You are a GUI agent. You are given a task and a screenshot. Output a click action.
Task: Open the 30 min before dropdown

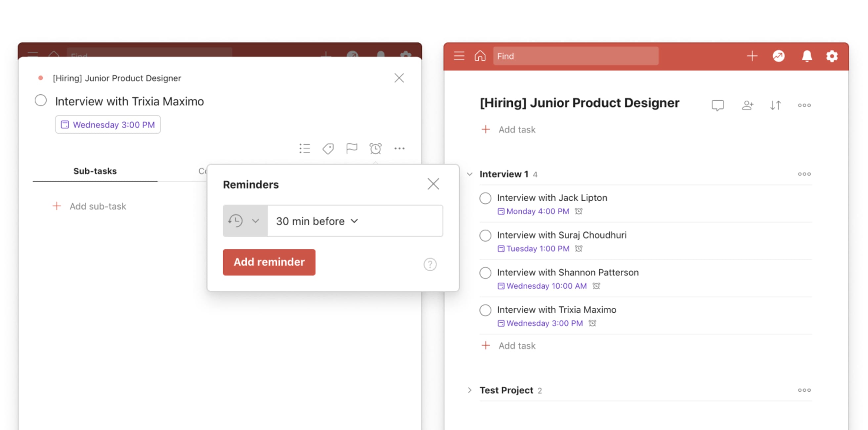point(316,221)
